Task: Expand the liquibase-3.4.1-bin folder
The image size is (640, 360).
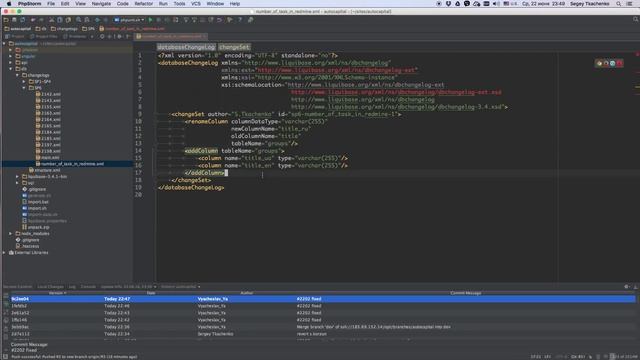Action: 18,177
